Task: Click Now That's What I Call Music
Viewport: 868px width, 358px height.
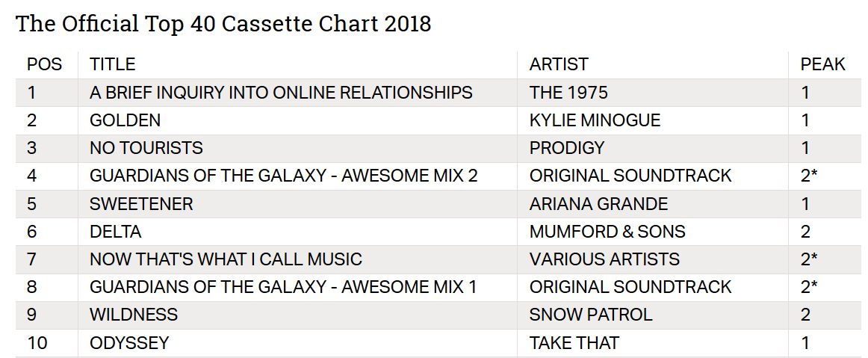Action: click(226, 259)
